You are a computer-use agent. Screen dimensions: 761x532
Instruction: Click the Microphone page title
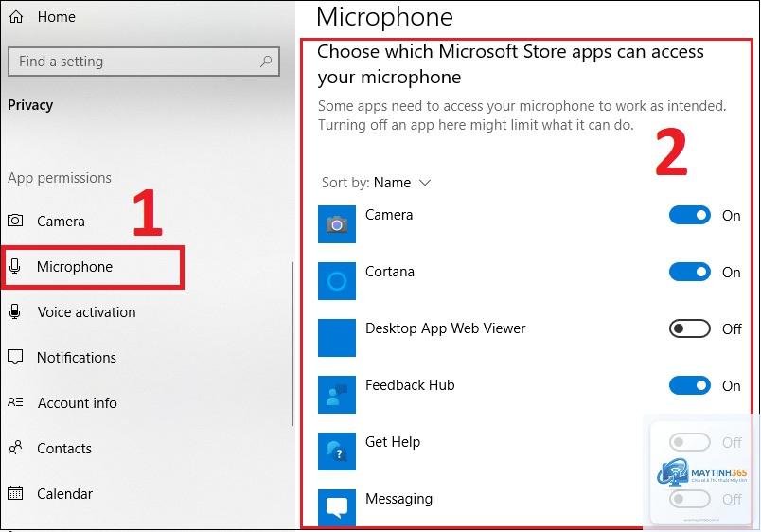point(384,17)
